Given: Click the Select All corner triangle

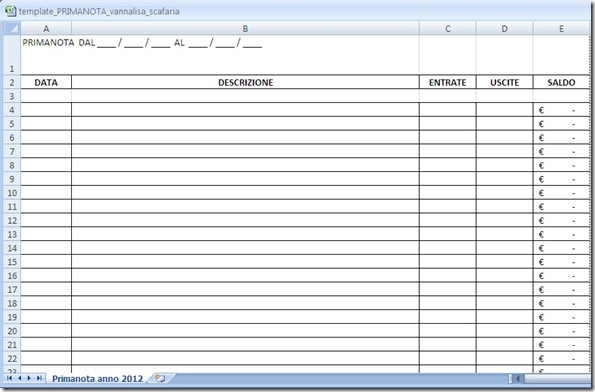Looking at the screenshot, I should (12, 28).
